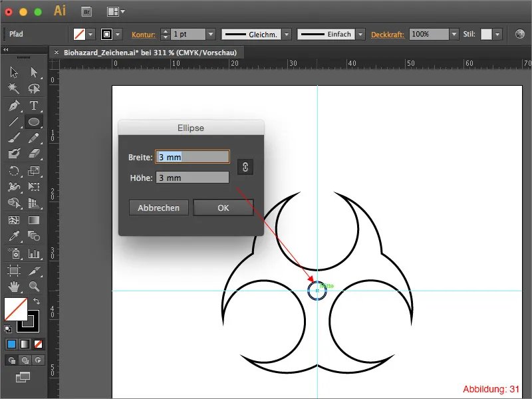Switch to Draw Behind mode
The height and width of the screenshot is (399, 532).
pos(25,360)
